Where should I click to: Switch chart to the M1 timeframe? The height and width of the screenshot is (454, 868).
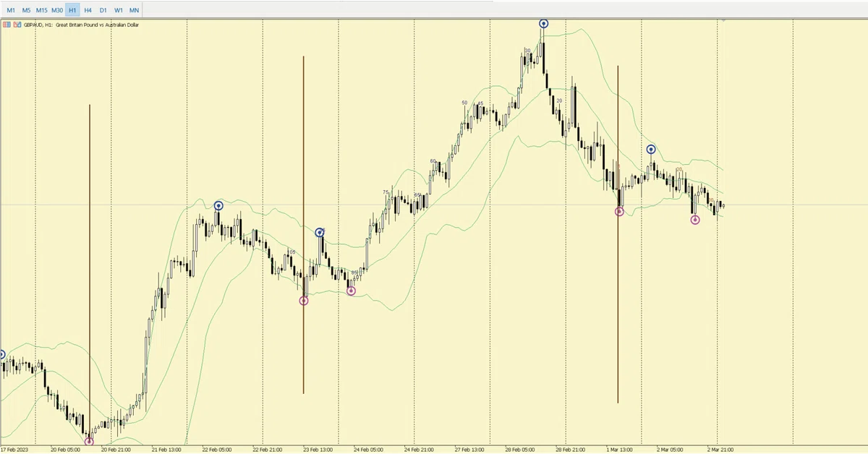click(11, 10)
